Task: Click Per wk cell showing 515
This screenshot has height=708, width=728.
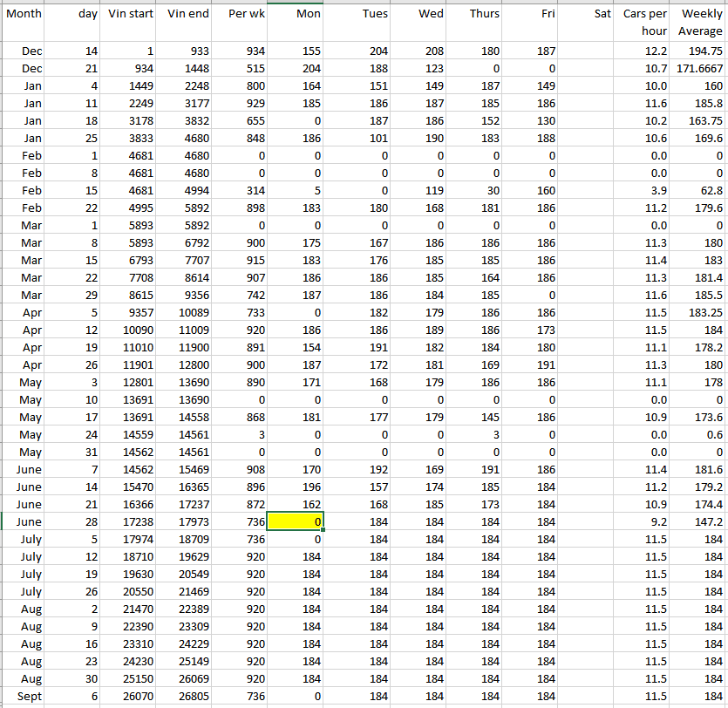Action: pyautogui.click(x=240, y=68)
